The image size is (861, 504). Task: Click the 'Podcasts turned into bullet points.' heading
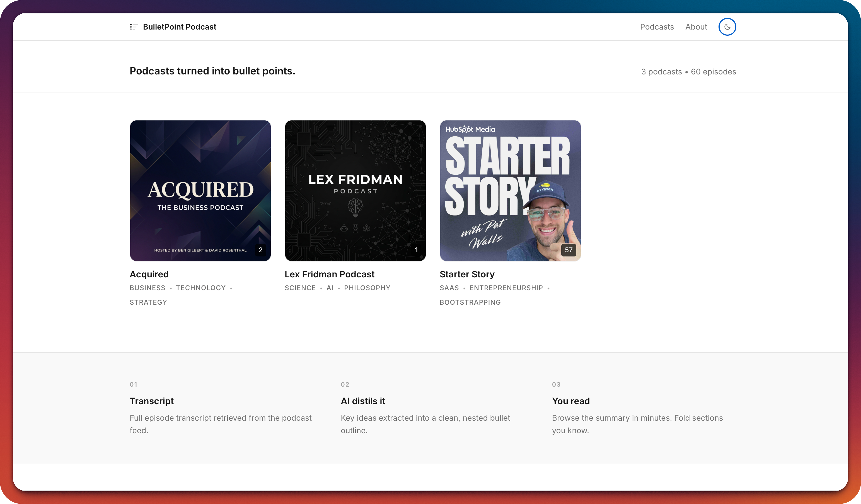coord(212,71)
